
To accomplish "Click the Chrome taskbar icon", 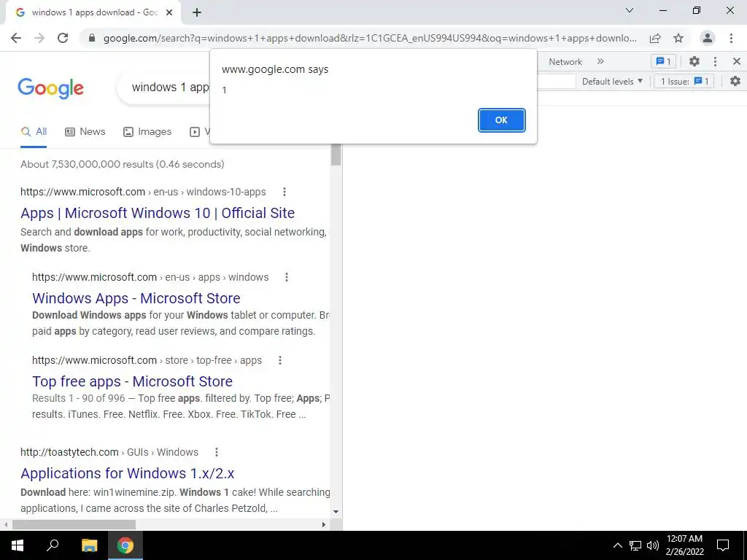I will pos(125,545).
